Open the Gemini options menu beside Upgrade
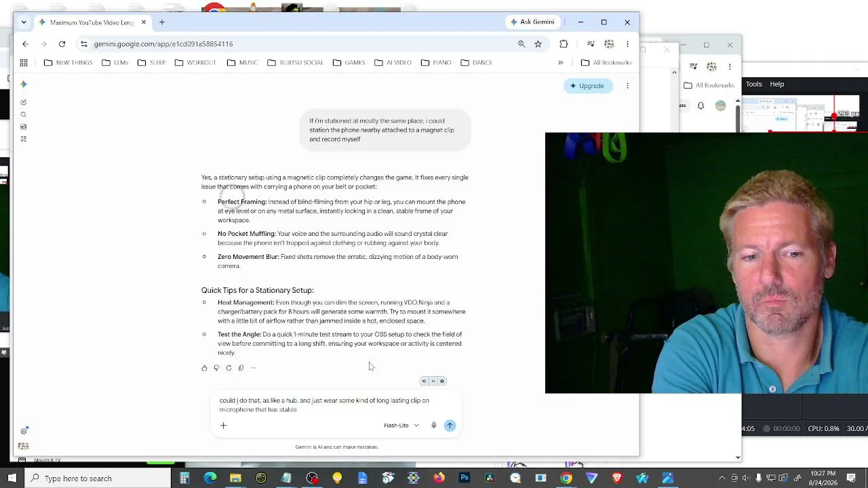Viewport: 868px width, 488px height. click(627, 86)
